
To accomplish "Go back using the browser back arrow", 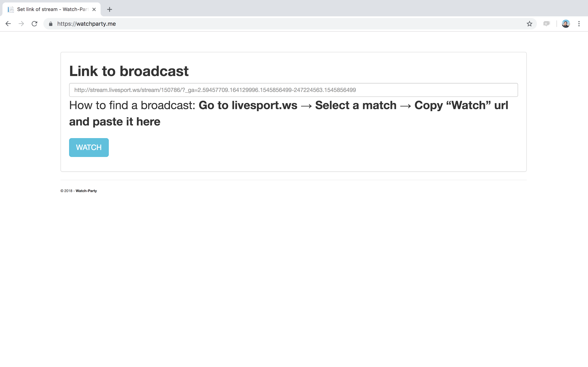I will [x=8, y=24].
